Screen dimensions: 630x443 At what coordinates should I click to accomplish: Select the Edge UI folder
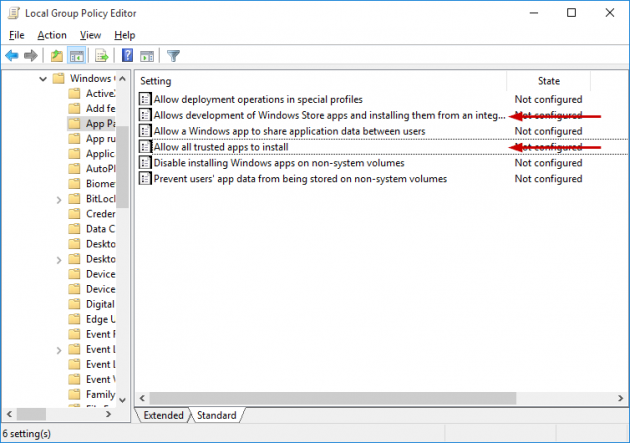(x=92, y=319)
